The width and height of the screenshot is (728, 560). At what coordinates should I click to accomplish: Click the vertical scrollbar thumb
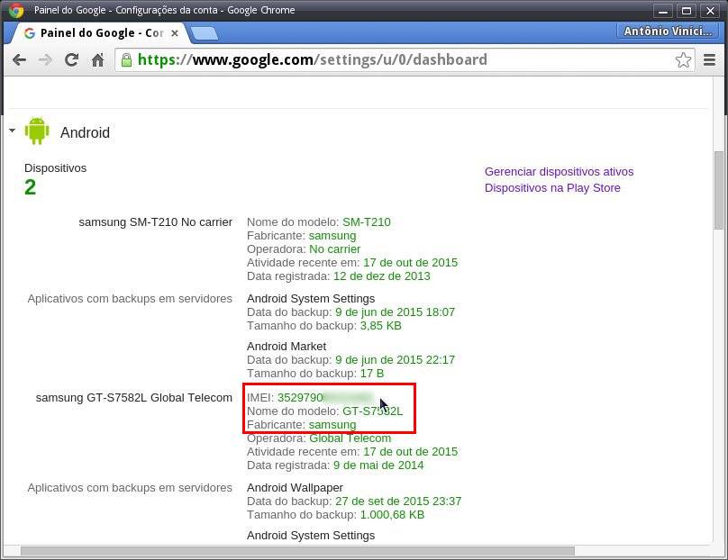pos(719,190)
